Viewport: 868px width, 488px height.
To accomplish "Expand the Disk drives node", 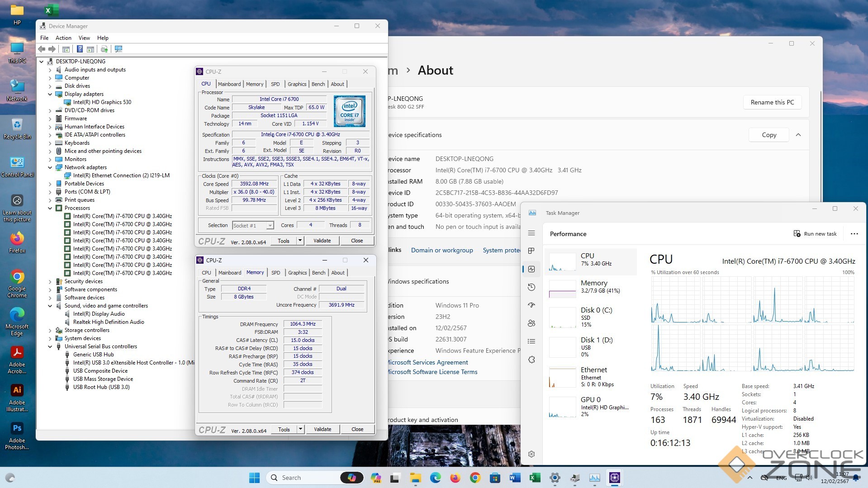I will pos(50,86).
